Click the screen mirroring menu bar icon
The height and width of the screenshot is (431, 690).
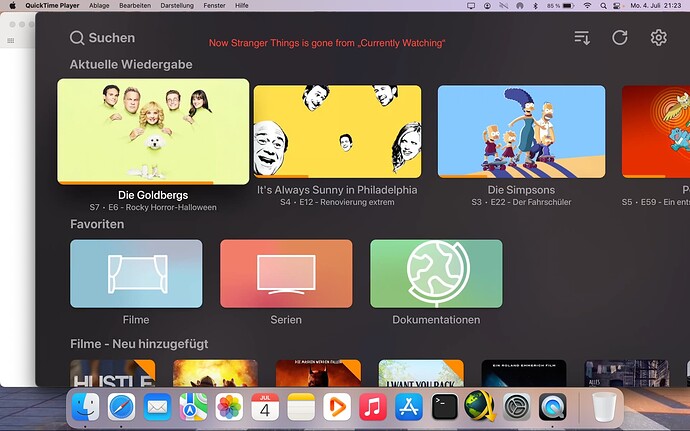pos(471,6)
